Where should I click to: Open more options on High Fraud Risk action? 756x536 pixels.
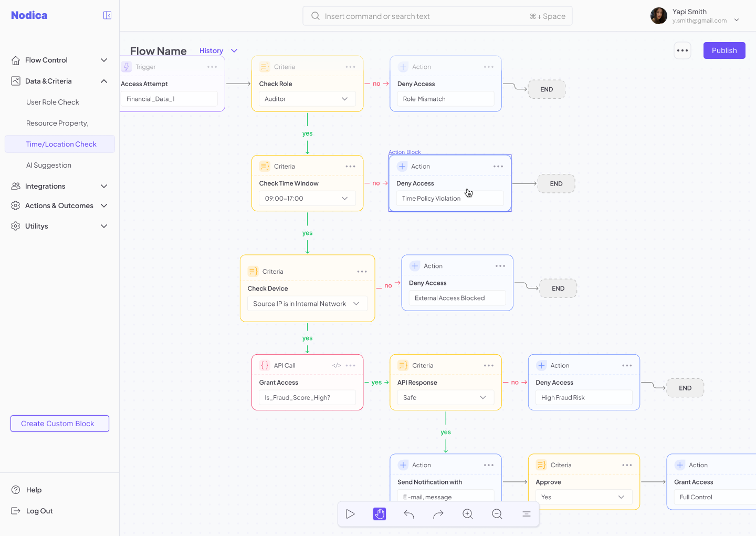click(x=627, y=365)
